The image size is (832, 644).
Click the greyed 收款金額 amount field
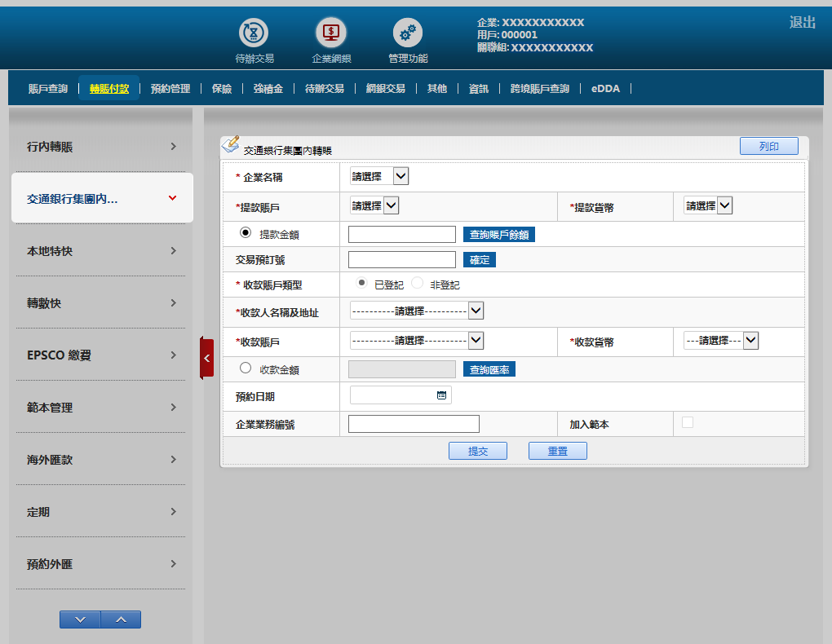[x=402, y=369]
